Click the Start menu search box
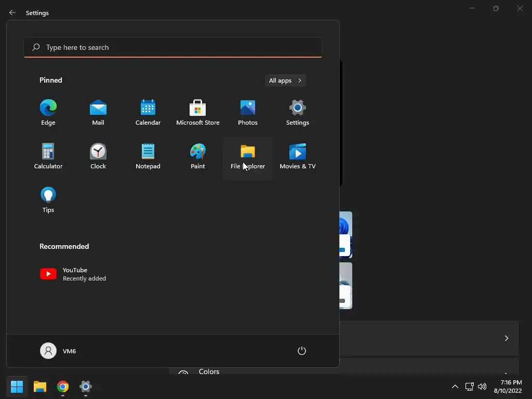Screen dimensions: 532x399 coord(173,47)
